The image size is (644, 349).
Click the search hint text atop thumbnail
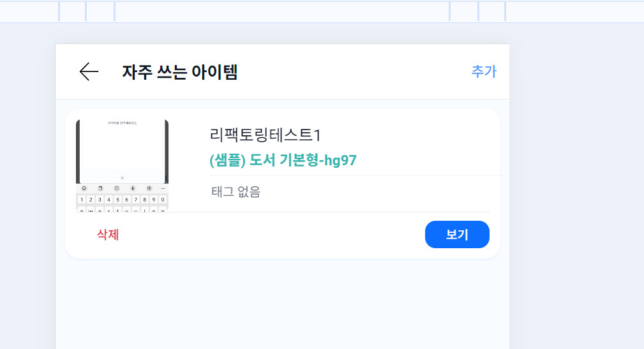click(x=122, y=123)
